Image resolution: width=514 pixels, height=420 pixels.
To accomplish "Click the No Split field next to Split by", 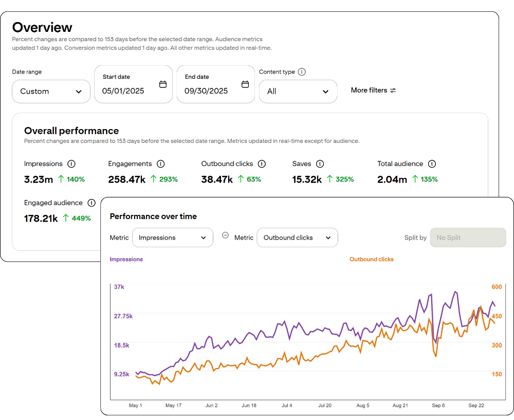I will pos(468,238).
